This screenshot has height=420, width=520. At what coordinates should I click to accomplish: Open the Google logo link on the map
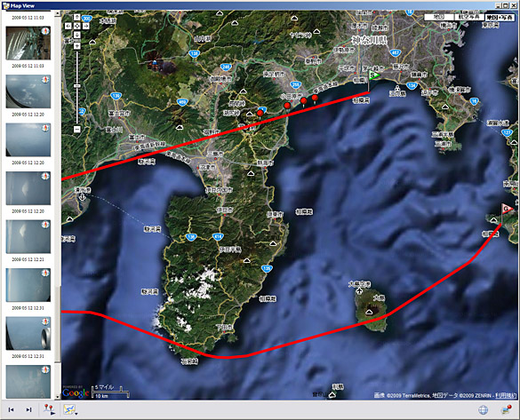76,392
